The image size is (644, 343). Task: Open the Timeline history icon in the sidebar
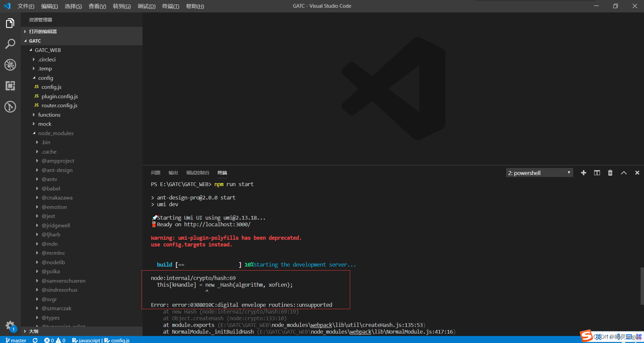coord(10,107)
